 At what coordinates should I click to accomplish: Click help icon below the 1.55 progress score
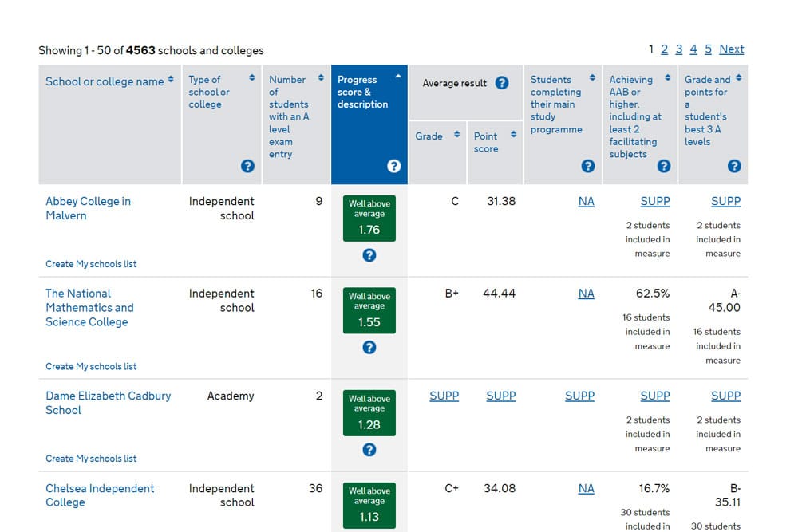coord(369,347)
